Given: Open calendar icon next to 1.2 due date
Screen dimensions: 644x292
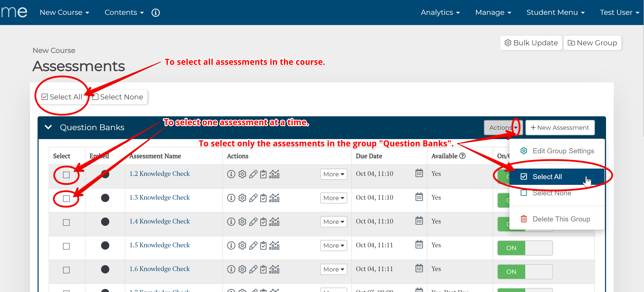Looking at the screenshot, I should pos(419,173).
